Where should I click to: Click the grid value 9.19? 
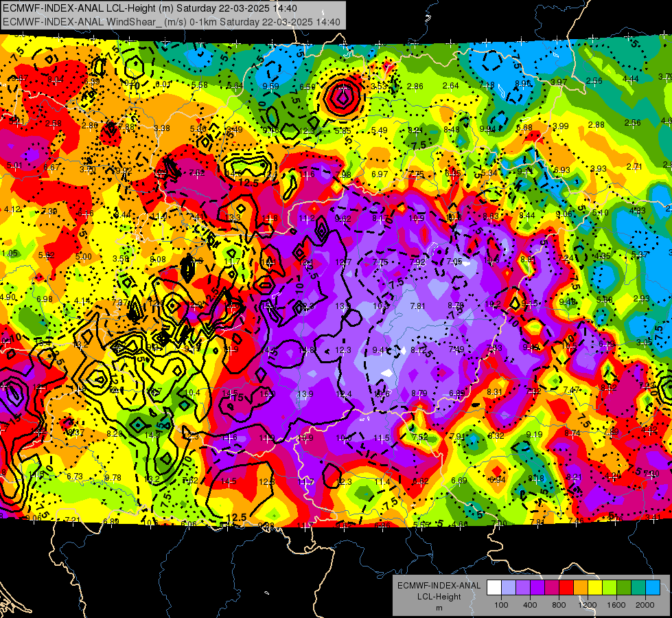tap(534, 435)
